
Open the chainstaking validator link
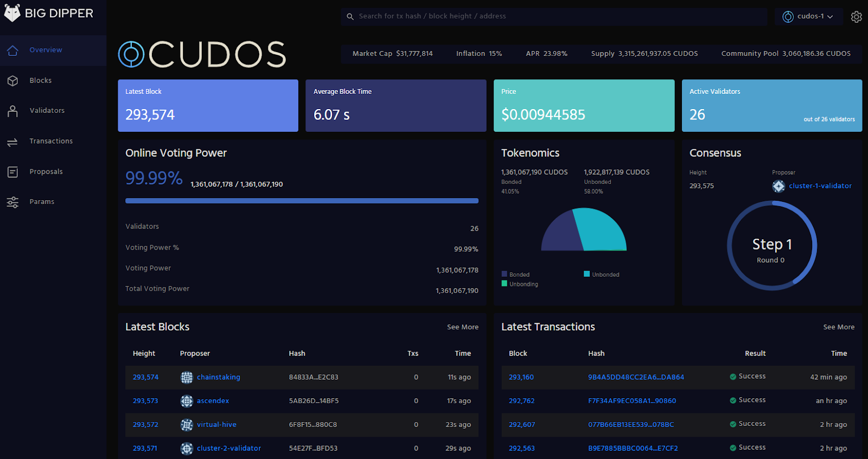pyautogui.click(x=219, y=377)
